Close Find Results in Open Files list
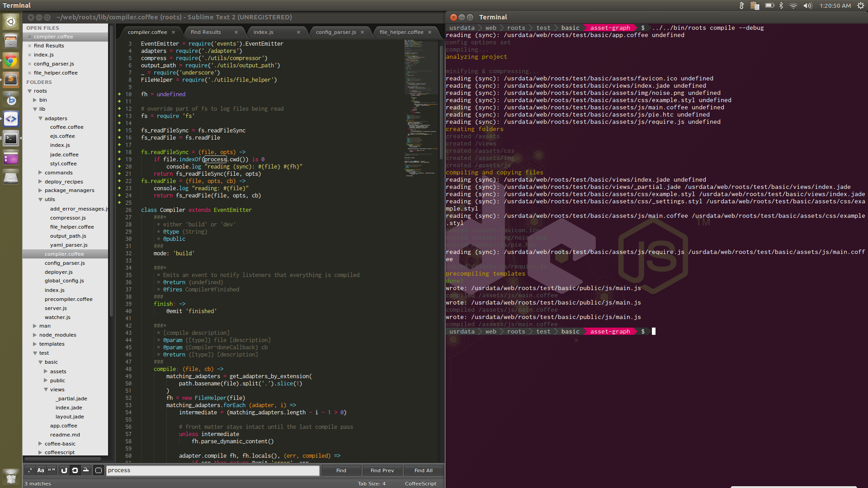This screenshot has height=488, width=868. point(29,46)
